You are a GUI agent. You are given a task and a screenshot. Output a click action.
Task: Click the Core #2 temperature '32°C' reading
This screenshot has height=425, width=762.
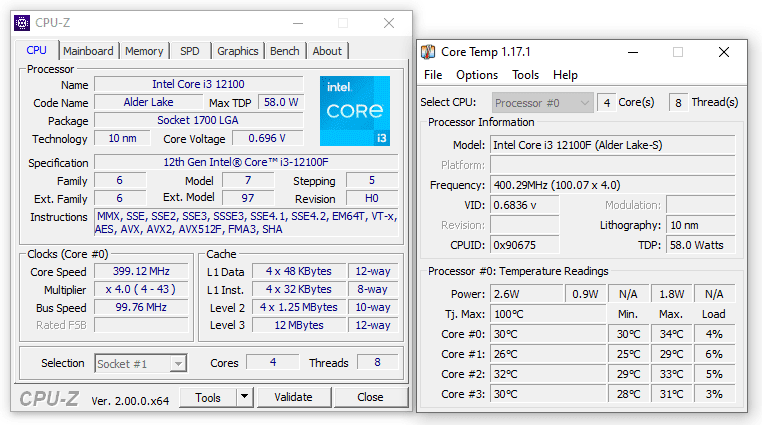548,374
